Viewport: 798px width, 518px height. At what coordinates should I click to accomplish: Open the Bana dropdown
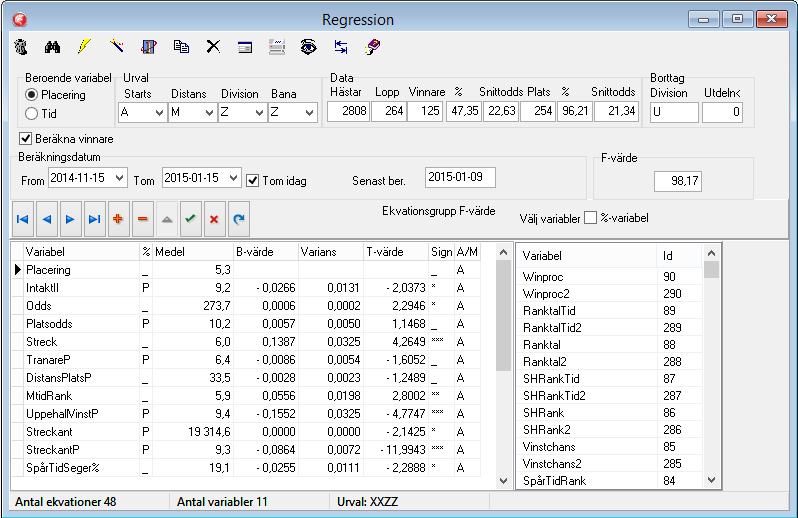[309, 112]
